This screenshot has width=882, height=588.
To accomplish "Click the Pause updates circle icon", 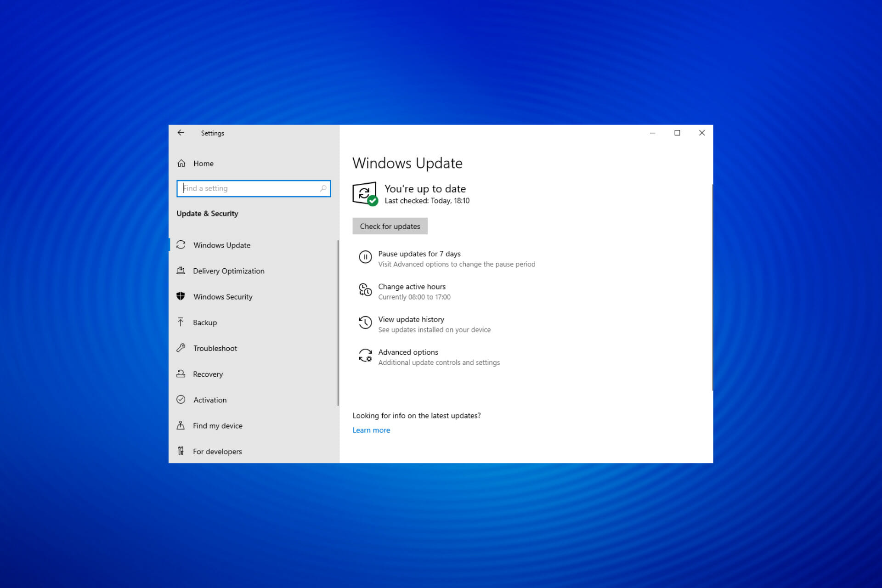I will (365, 257).
